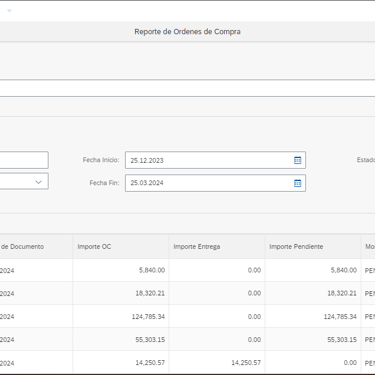Click the Importe Entrega cell showing 14,250.57
Screen dimensions: 375x375
click(x=217, y=362)
